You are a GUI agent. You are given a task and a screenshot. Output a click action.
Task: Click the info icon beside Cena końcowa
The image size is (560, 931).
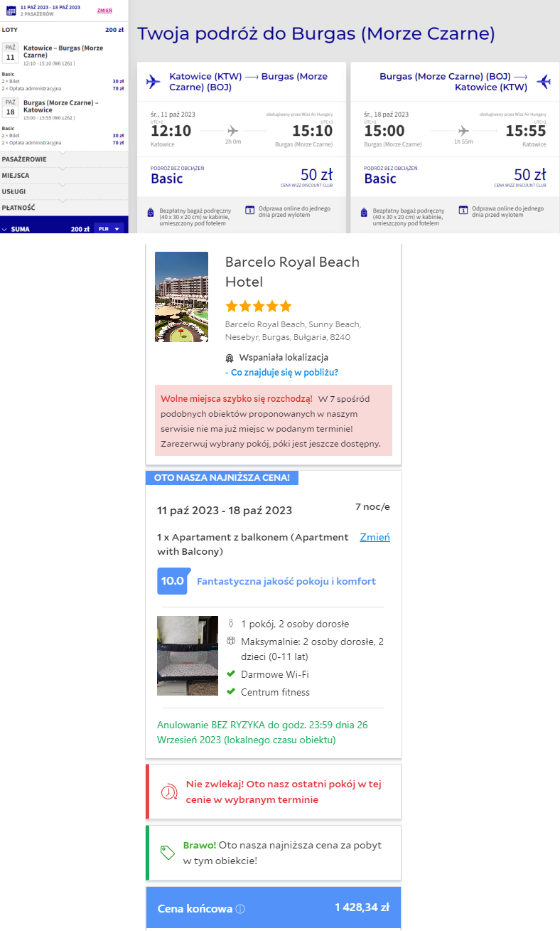[x=240, y=909]
